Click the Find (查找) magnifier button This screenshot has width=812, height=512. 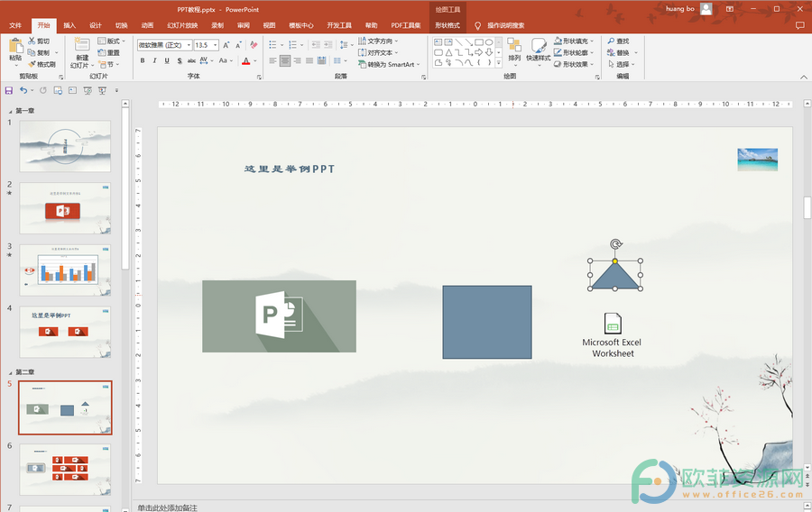(x=618, y=41)
